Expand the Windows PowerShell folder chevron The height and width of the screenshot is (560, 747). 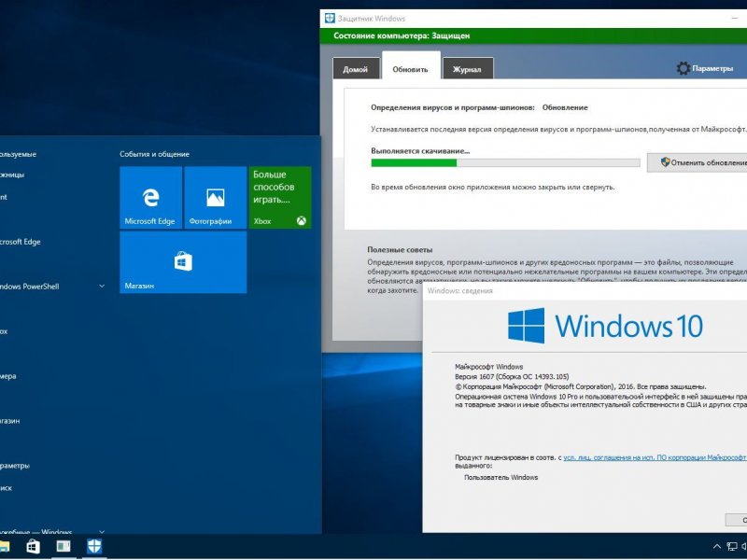click(102, 287)
